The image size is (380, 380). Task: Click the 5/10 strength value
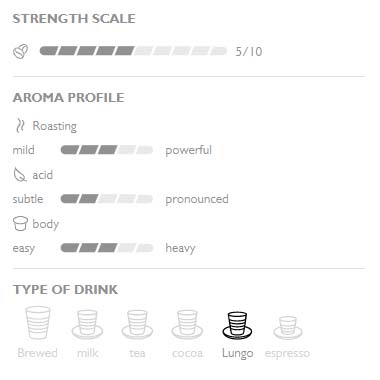click(249, 52)
